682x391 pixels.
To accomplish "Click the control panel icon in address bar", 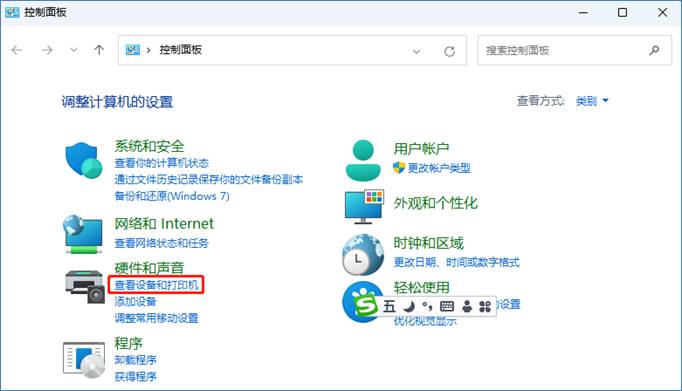I will pos(133,50).
